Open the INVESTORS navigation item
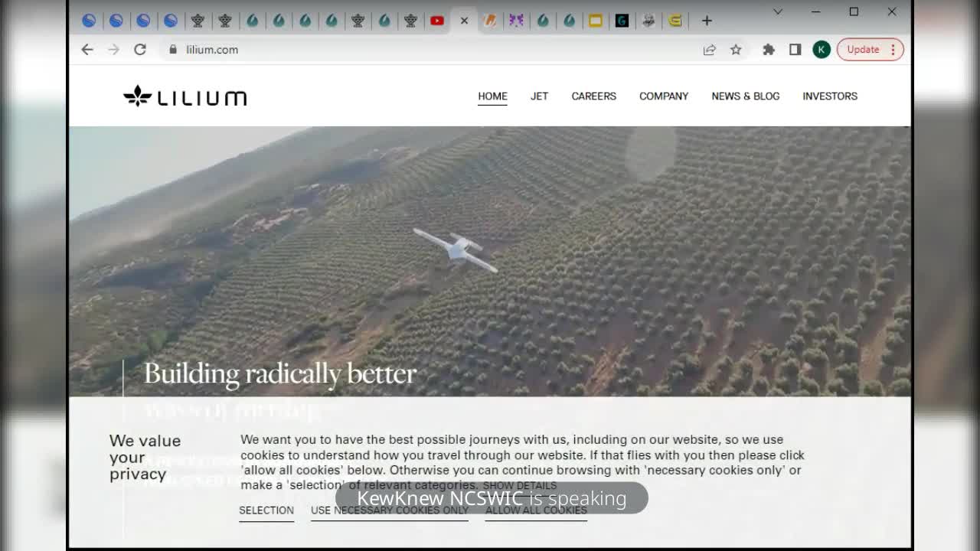This screenshot has height=551, width=980. click(830, 96)
